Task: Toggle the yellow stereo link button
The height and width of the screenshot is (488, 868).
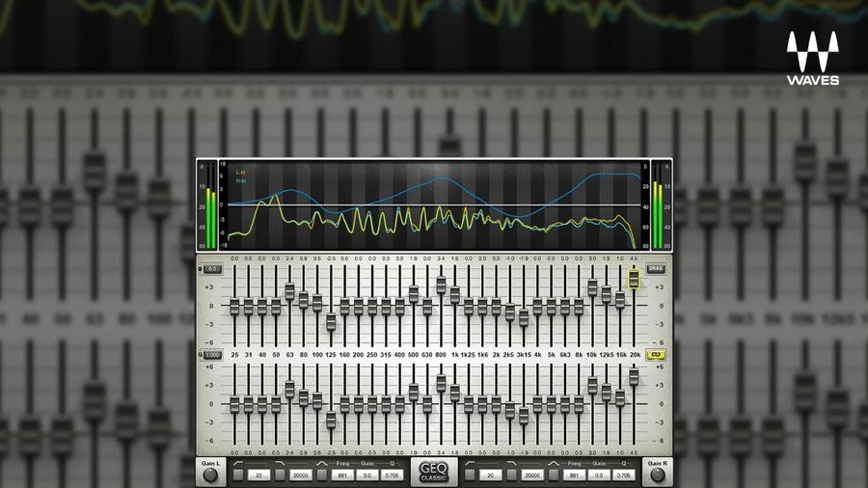Action: [x=656, y=355]
